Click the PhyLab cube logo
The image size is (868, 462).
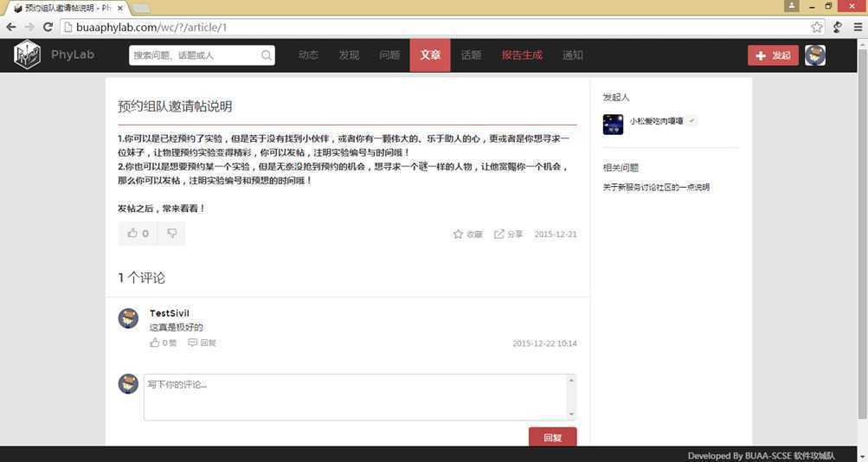pyautogui.click(x=27, y=55)
